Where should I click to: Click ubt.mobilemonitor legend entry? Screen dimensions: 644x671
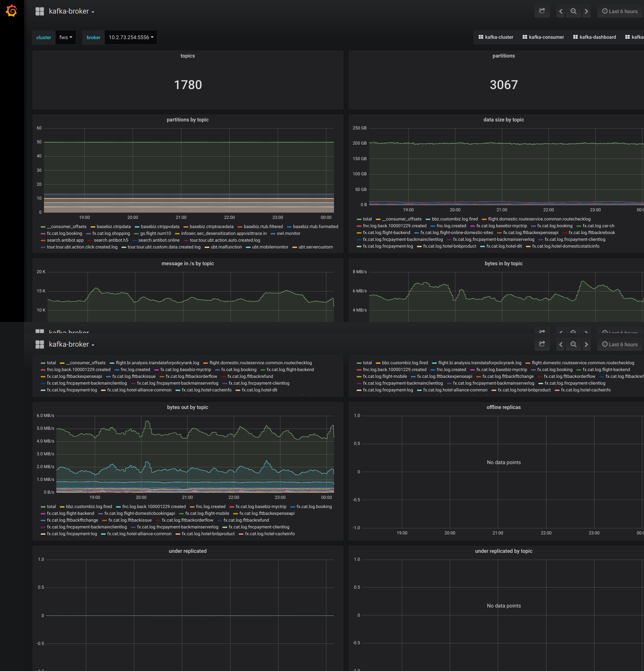click(x=270, y=247)
